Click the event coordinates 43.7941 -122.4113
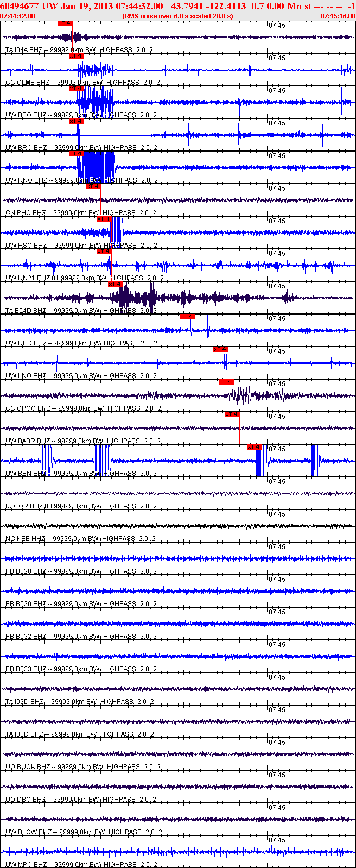 click(x=208, y=6)
